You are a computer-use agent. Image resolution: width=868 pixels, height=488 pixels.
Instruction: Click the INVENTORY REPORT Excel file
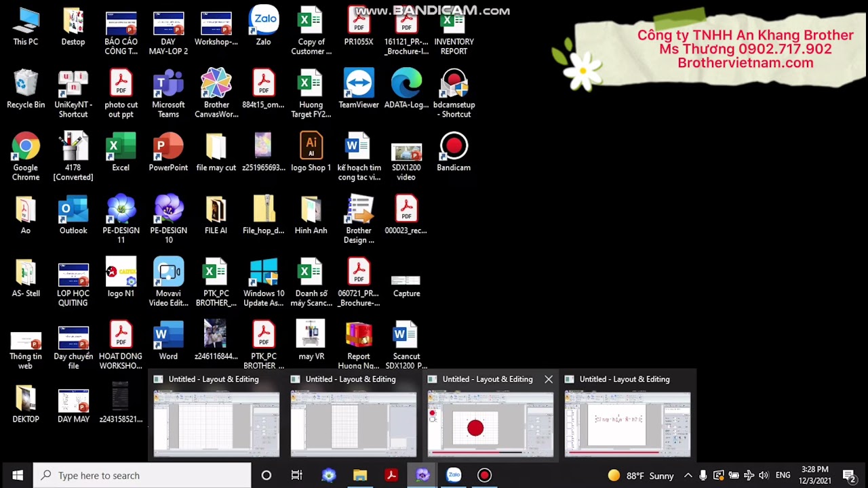(x=454, y=30)
